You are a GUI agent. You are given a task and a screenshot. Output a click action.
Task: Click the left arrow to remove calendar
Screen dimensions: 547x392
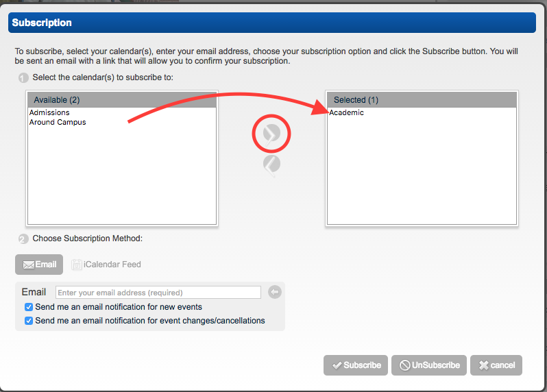[x=271, y=164]
